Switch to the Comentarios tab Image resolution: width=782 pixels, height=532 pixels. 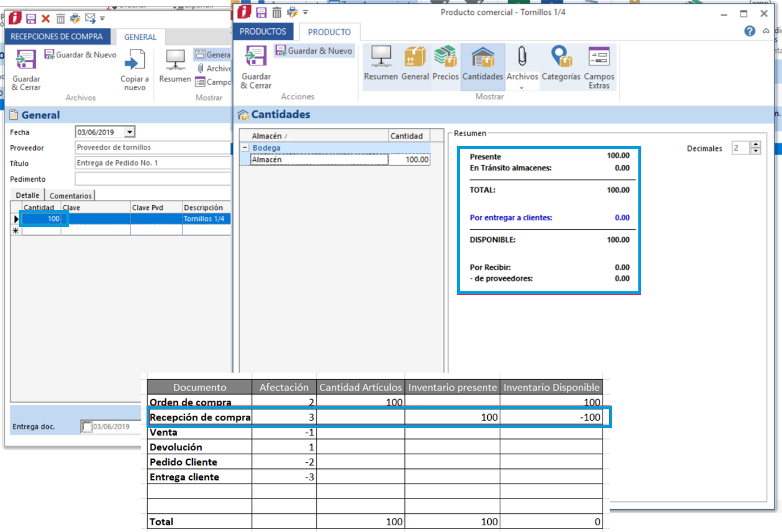[x=70, y=196]
